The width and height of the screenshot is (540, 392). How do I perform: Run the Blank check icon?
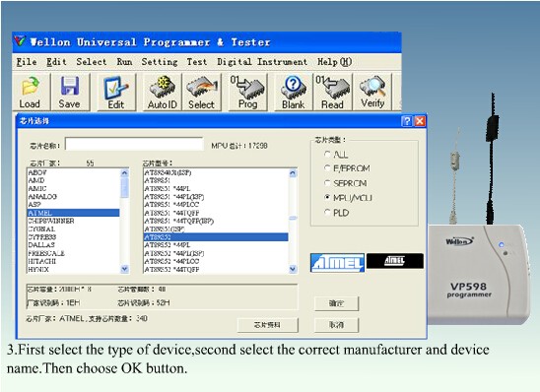click(294, 92)
